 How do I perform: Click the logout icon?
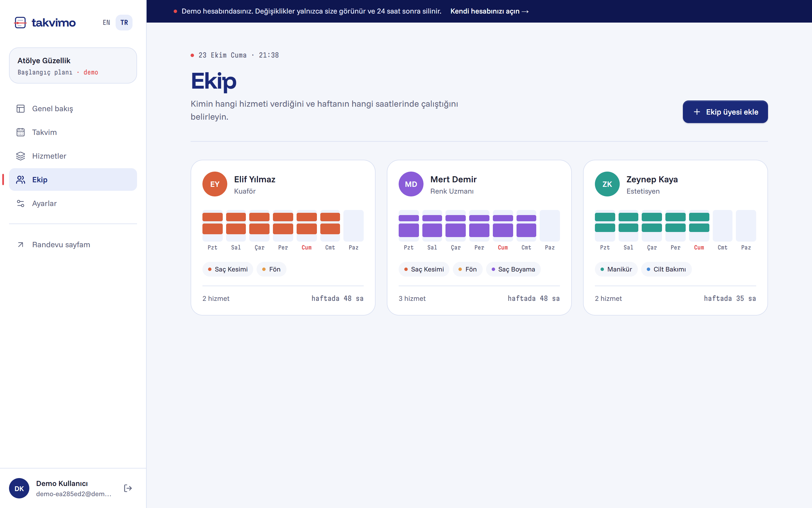pos(128,488)
